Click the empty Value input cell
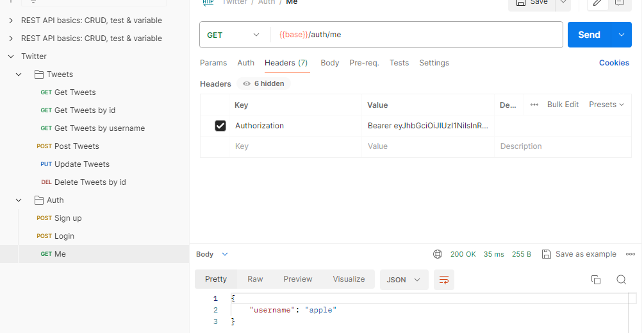 (428, 147)
